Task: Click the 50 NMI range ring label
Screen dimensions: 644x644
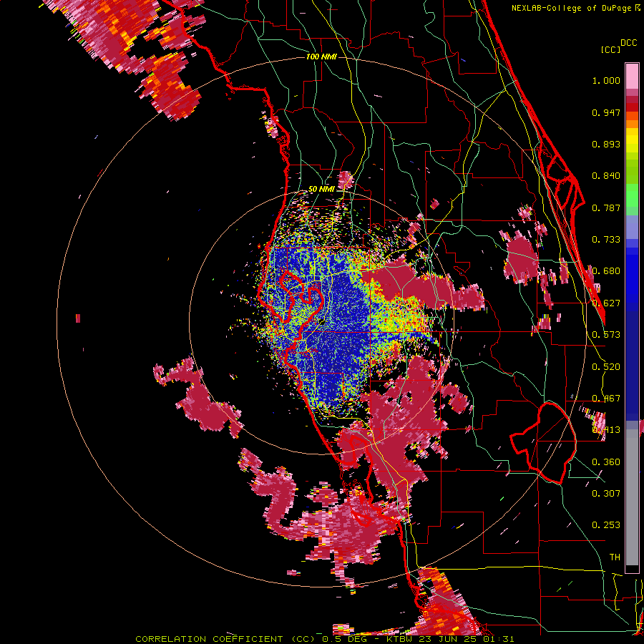Action: point(321,190)
